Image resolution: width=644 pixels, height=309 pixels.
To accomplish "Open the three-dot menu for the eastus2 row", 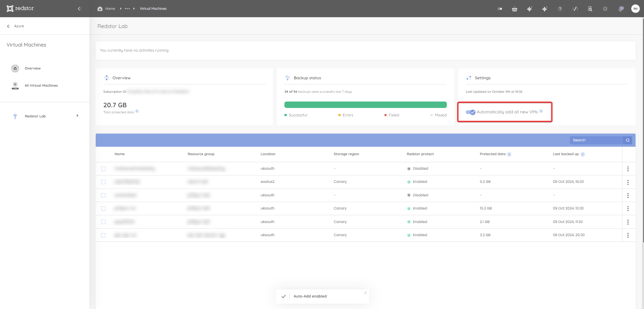I will coord(628,182).
